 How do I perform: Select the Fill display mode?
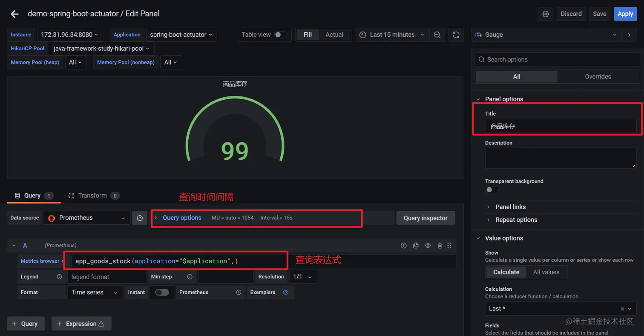(x=308, y=35)
